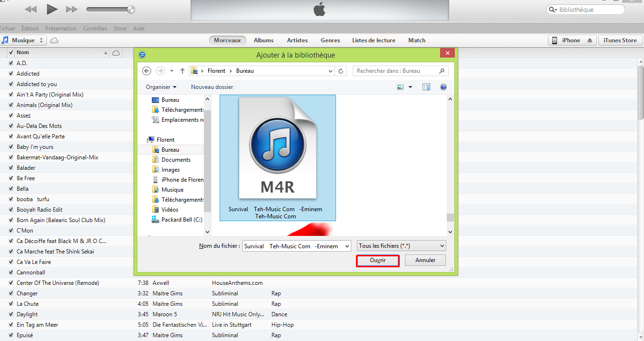Click the iTunes previous track button
This screenshot has height=341, width=644.
31,9
